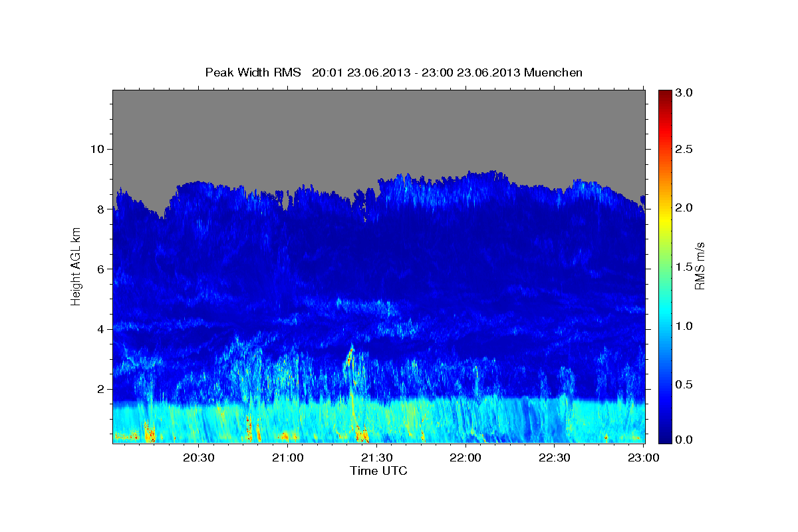Screen dimensions: 798x532
Task: Click the plot title 'Peak Width RMS'
Action: point(253,72)
